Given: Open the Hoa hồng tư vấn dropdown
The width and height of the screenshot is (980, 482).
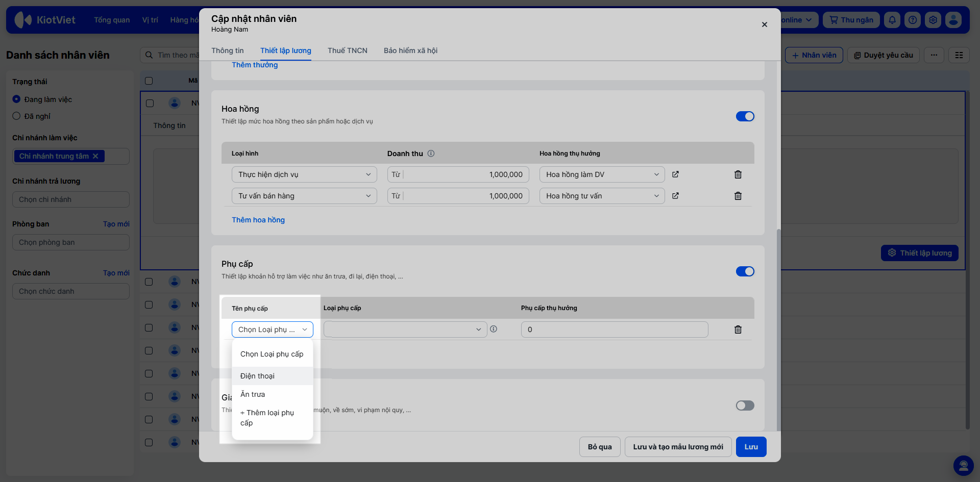Looking at the screenshot, I should [602, 196].
